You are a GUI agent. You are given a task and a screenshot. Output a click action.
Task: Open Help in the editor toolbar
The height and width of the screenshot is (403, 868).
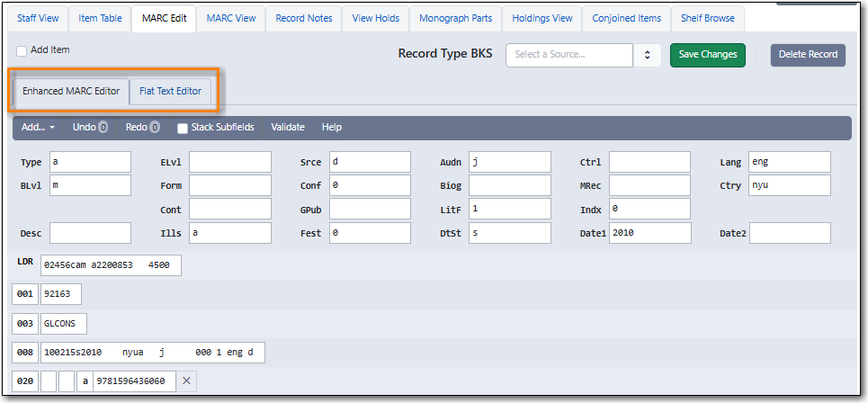[x=332, y=128]
